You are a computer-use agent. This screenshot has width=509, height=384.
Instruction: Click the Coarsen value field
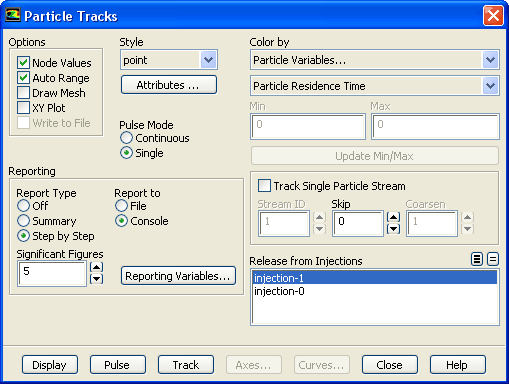(x=432, y=223)
